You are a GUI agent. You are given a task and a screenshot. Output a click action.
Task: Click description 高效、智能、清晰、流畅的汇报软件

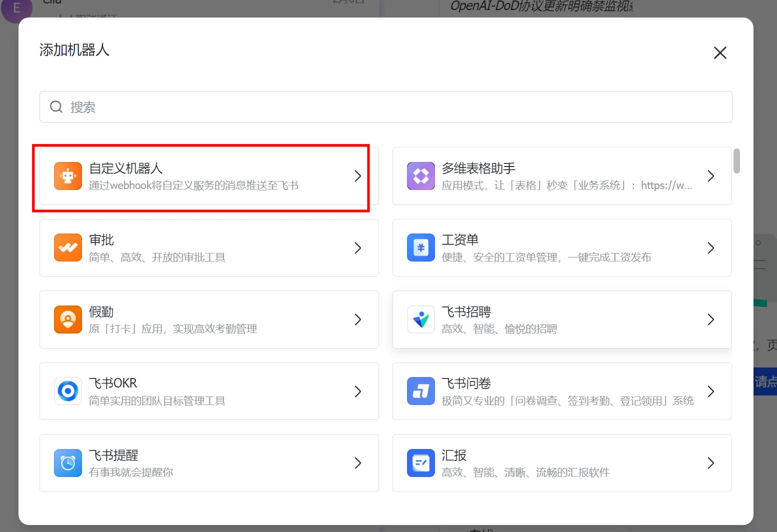click(525, 472)
